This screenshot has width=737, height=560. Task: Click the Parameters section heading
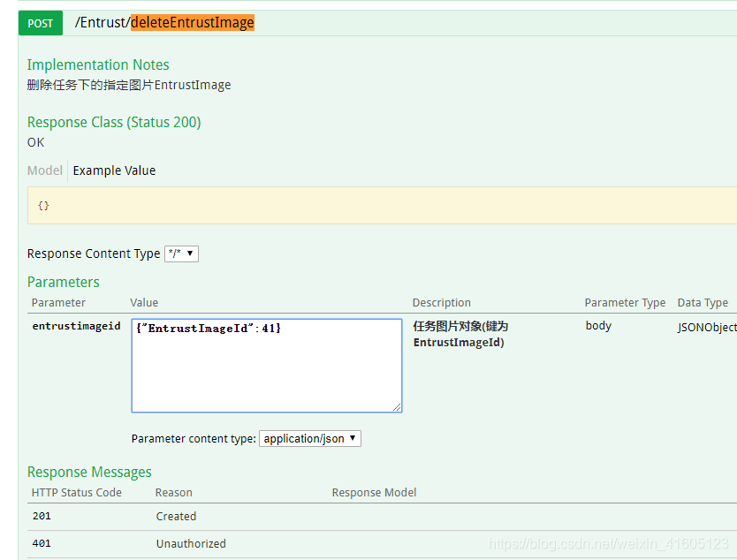64,282
